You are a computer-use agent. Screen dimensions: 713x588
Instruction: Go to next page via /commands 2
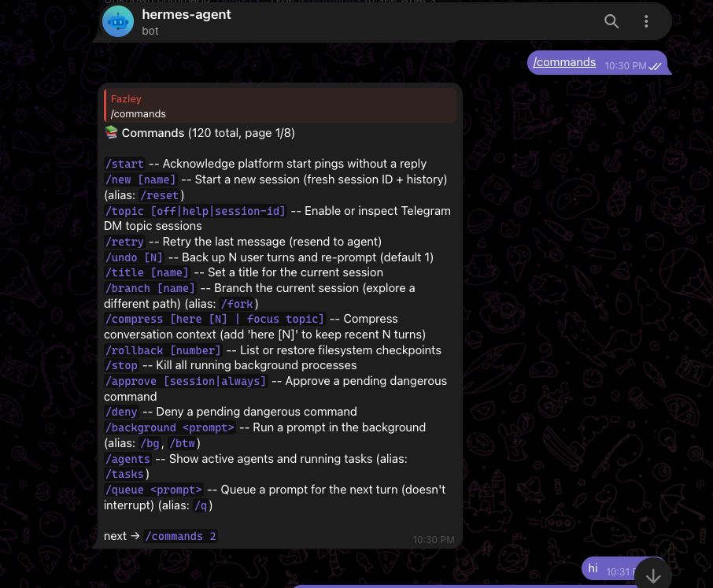[x=180, y=537]
